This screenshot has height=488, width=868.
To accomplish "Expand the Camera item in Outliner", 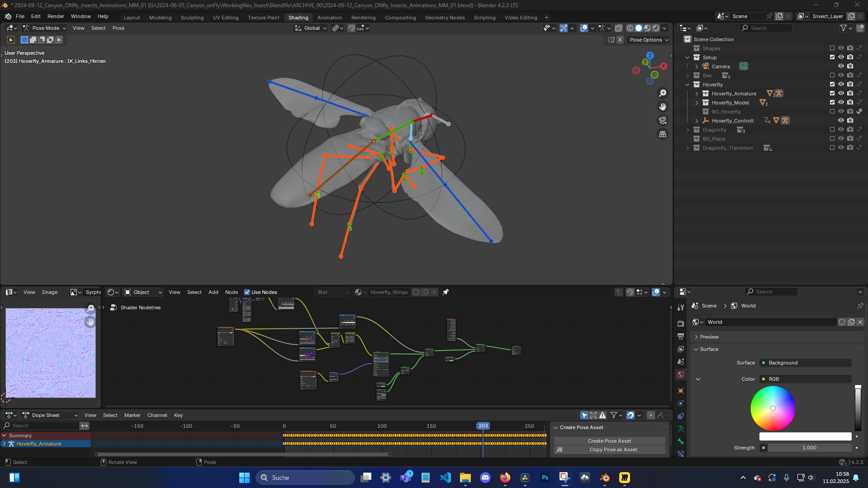I will tap(697, 66).
